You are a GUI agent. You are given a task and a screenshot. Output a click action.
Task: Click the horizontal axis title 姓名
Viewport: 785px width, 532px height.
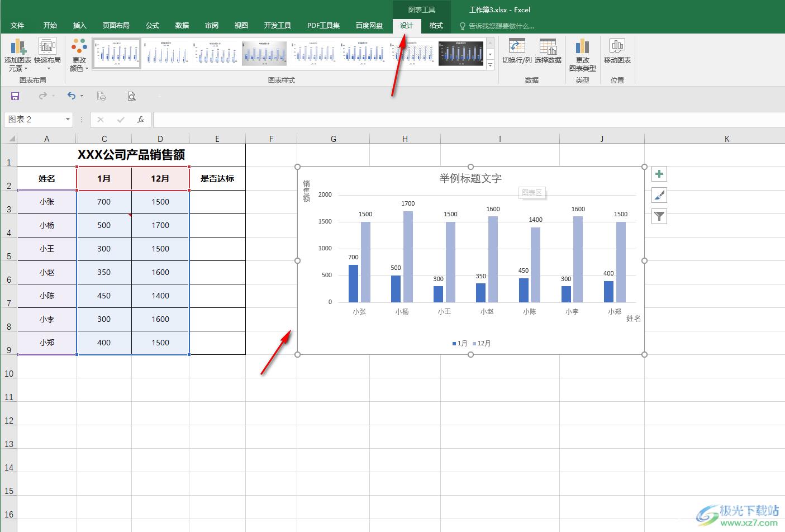(x=634, y=319)
